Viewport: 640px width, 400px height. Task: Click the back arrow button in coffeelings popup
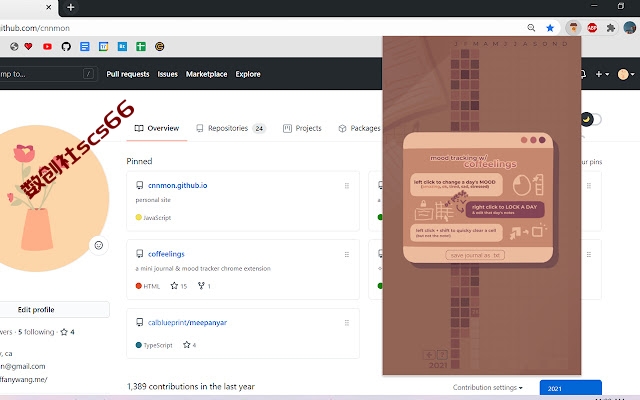pos(429,355)
